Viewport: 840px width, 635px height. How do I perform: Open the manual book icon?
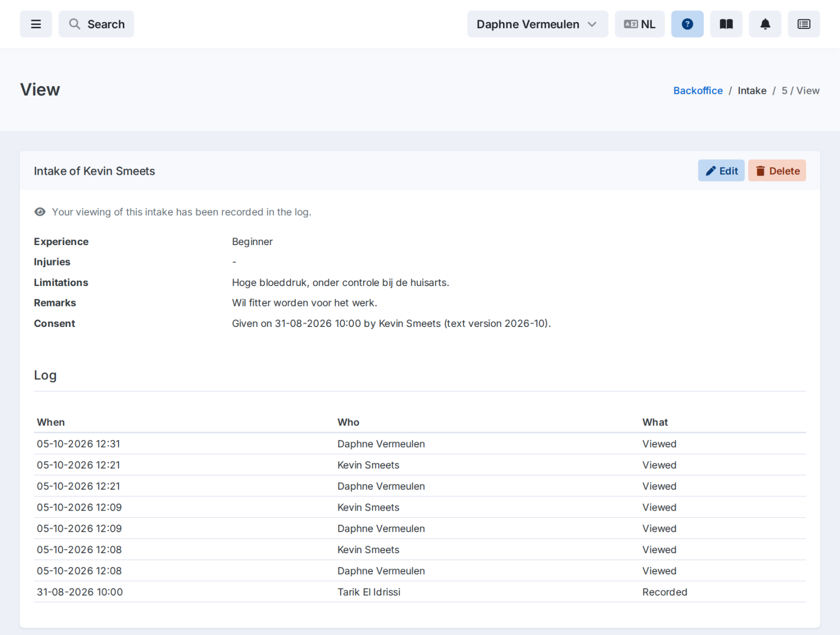(x=726, y=24)
